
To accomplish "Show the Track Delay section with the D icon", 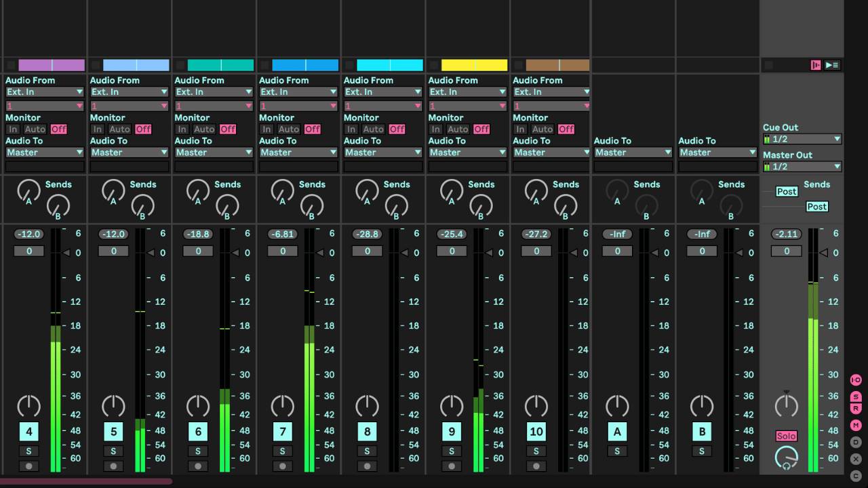I will click(855, 441).
